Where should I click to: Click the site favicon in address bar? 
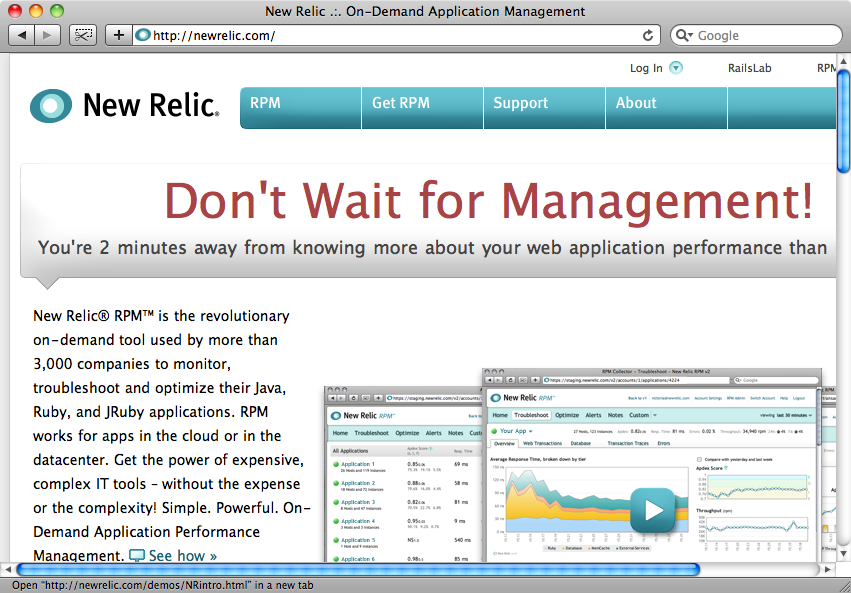coord(143,35)
